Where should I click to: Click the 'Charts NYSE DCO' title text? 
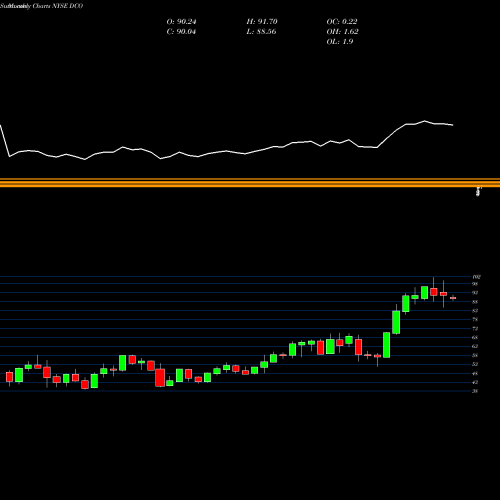click(58, 6)
